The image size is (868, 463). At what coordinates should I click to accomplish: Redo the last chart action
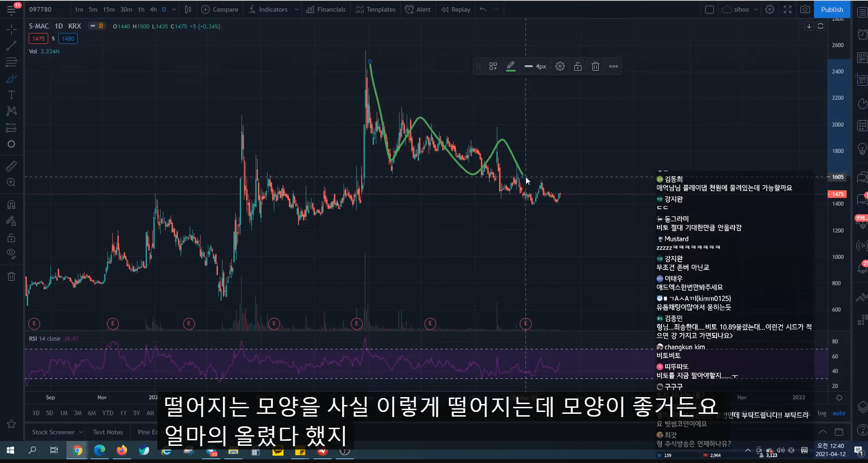(x=496, y=9)
